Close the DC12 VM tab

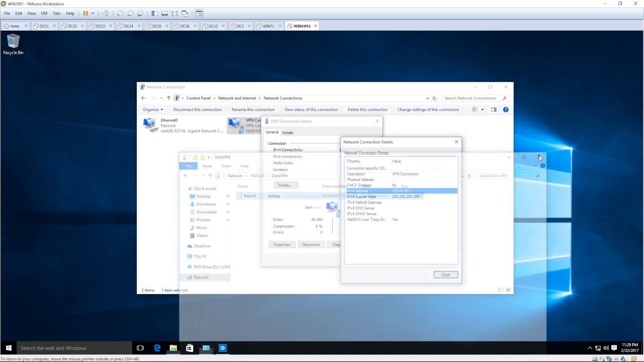(x=223, y=26)
